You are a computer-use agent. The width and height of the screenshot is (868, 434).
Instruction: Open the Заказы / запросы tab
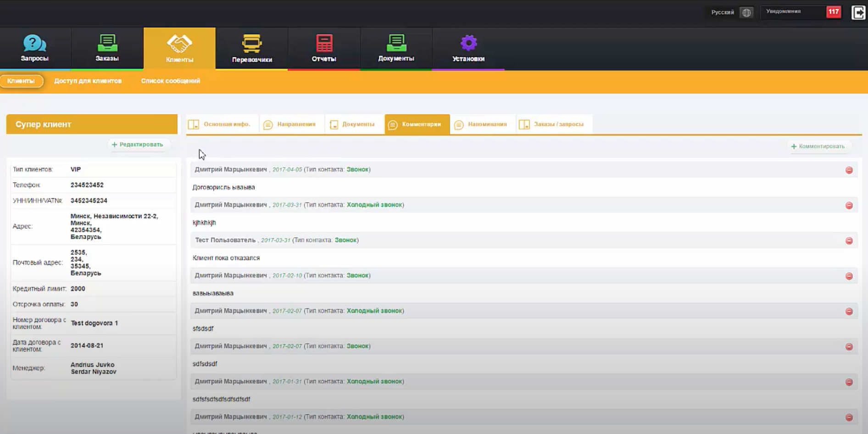pyautogui.click(x=554, y=124)
